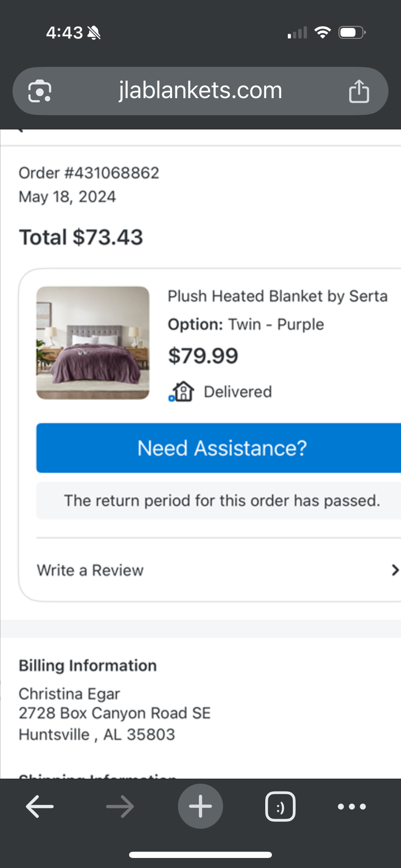Open Plush Heated Blanket by Serta title

pyautogui.click(x=278, y=296)
